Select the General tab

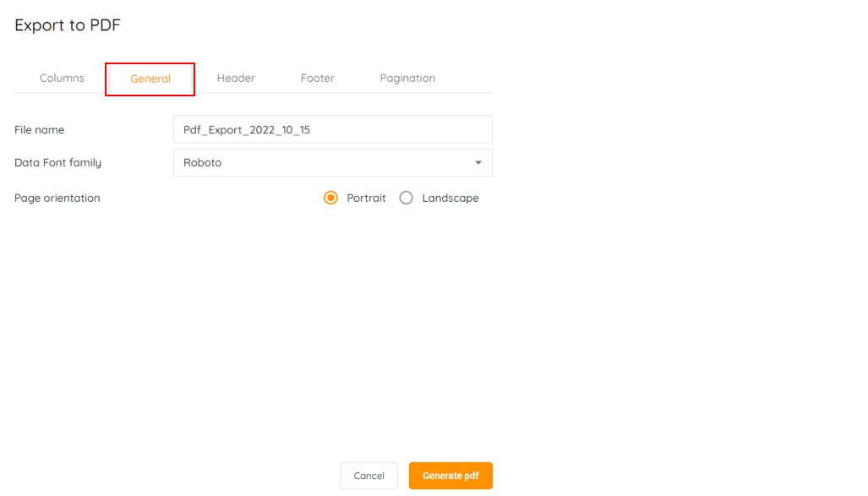[x=150, y=79]
